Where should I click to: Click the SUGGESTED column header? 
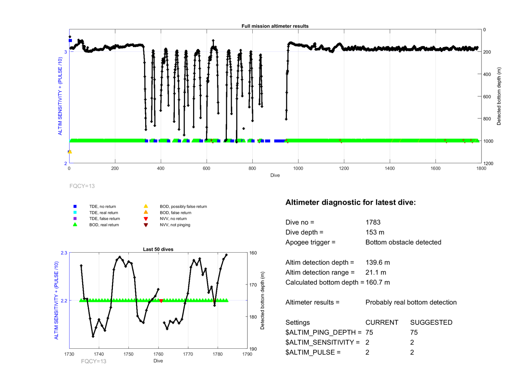tap(431, 322)
